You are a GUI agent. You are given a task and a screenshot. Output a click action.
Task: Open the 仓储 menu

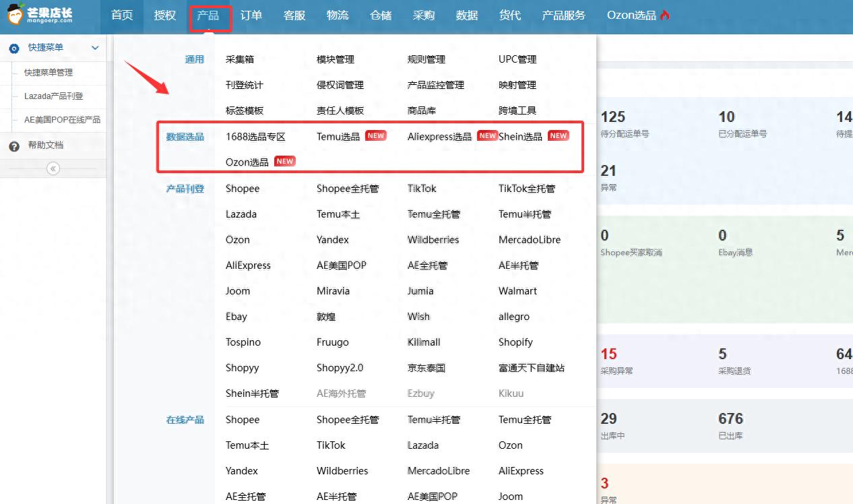[381, 15]
